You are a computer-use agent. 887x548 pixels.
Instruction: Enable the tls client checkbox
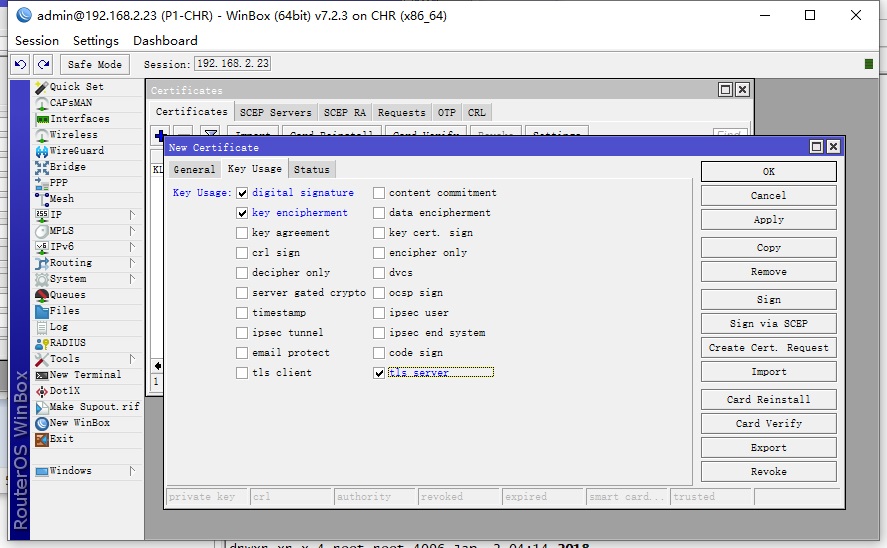(242, 373)
